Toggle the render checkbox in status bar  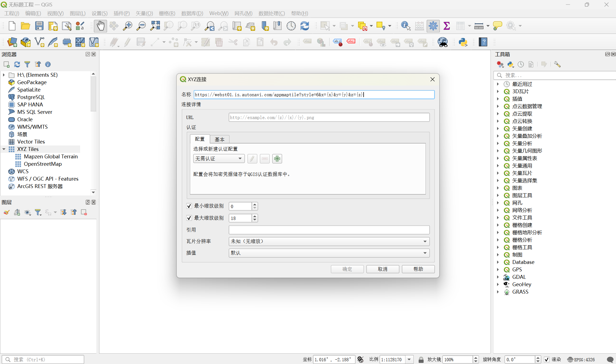point(547,359)
